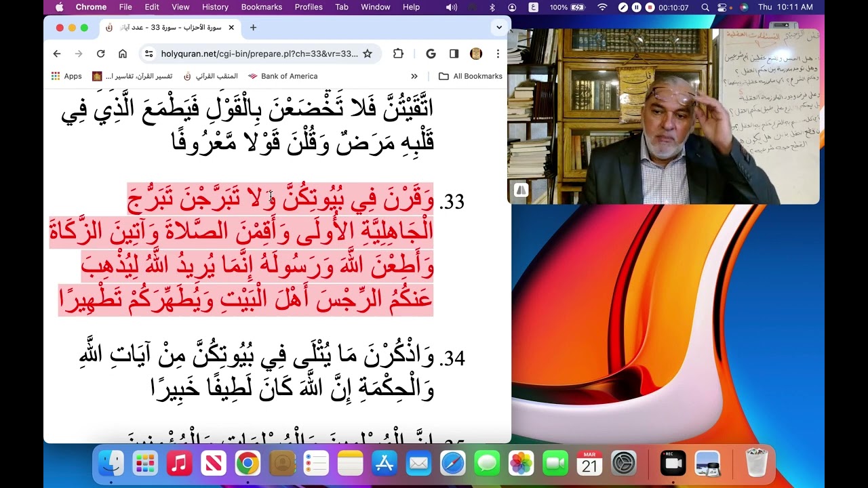This screenshot has width=868, height=488.
Task: Click the webcam video overlay
Action: click(x=663, y=116)
